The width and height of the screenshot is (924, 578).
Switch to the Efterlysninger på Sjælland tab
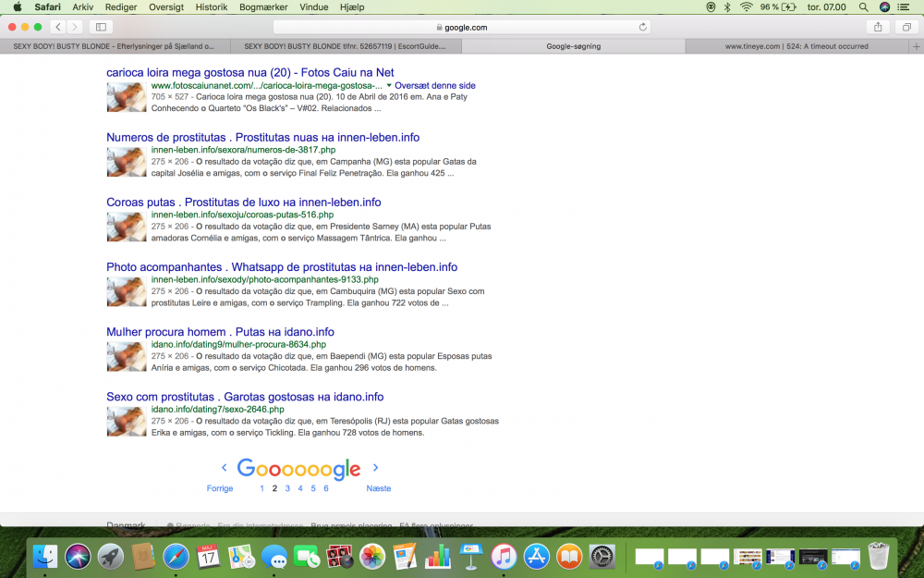pos(115,46)
